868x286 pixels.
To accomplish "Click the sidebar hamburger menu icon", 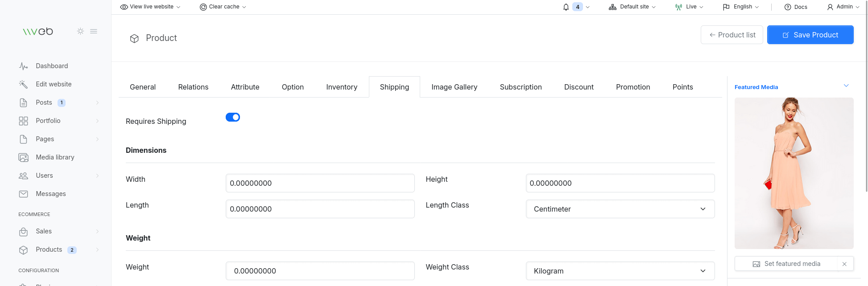I will (x=94, y=31).
